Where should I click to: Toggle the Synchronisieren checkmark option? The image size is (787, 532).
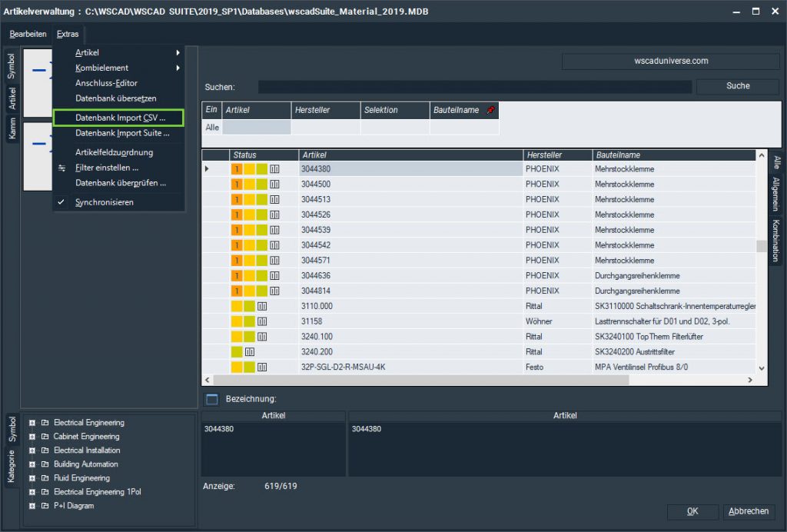(105, 202)
